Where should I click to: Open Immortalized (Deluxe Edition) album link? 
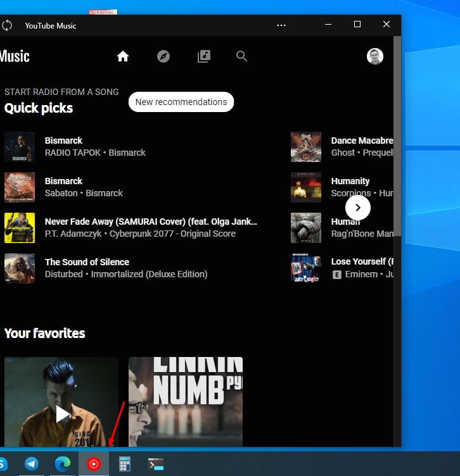pyautogui.click(x=149, y=274)
